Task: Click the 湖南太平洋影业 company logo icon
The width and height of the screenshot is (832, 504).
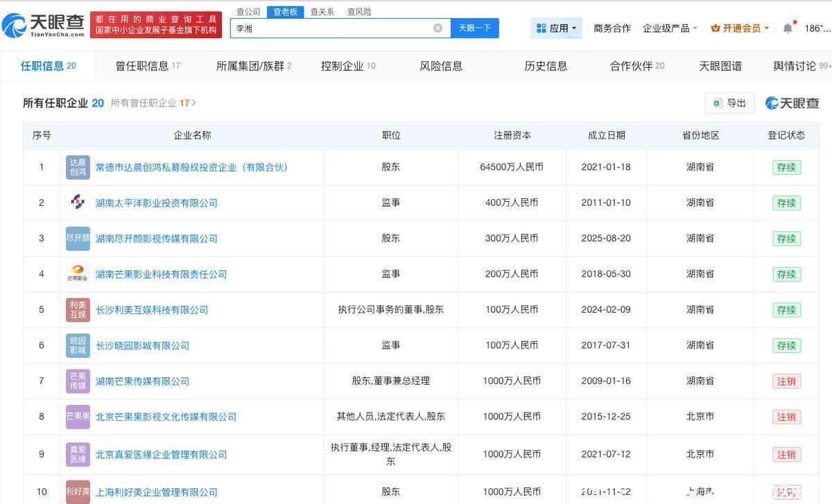Action: point(78,202)
